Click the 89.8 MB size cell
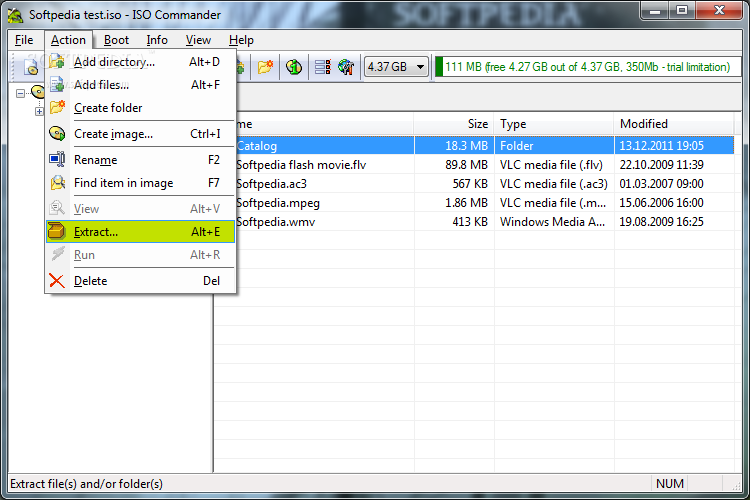Image resolution: width=750 pixels, height=500 pixels. (466, 165)
